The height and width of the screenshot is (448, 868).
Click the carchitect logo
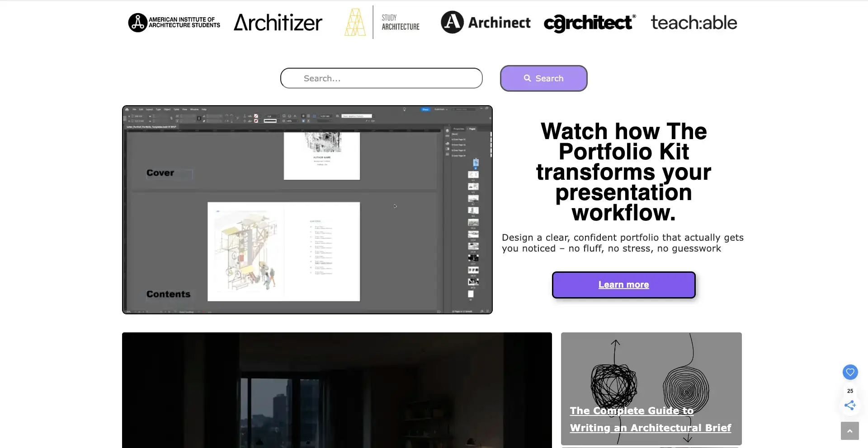pos(589,23)
